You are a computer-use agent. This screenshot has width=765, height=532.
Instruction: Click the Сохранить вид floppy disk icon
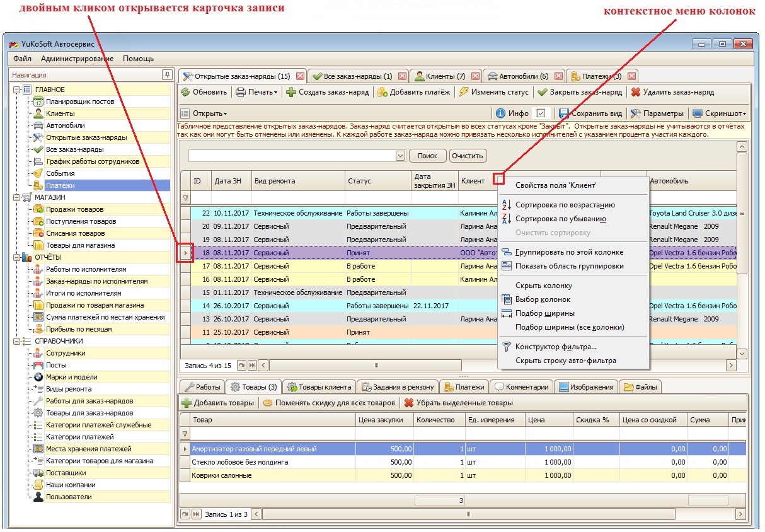(x=564, y=113)
